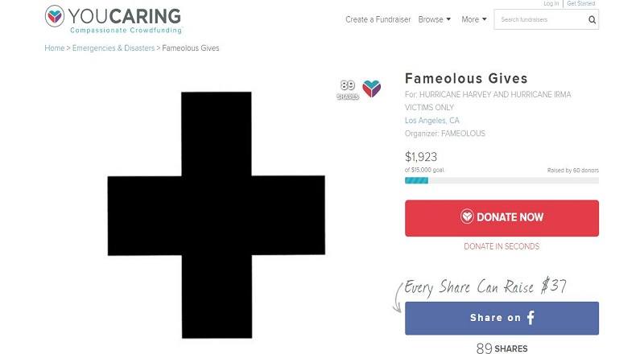644x354 pixels.
Task: Click the fundraising progress bar
Action: pyautogui.click(x=502, y=180)
